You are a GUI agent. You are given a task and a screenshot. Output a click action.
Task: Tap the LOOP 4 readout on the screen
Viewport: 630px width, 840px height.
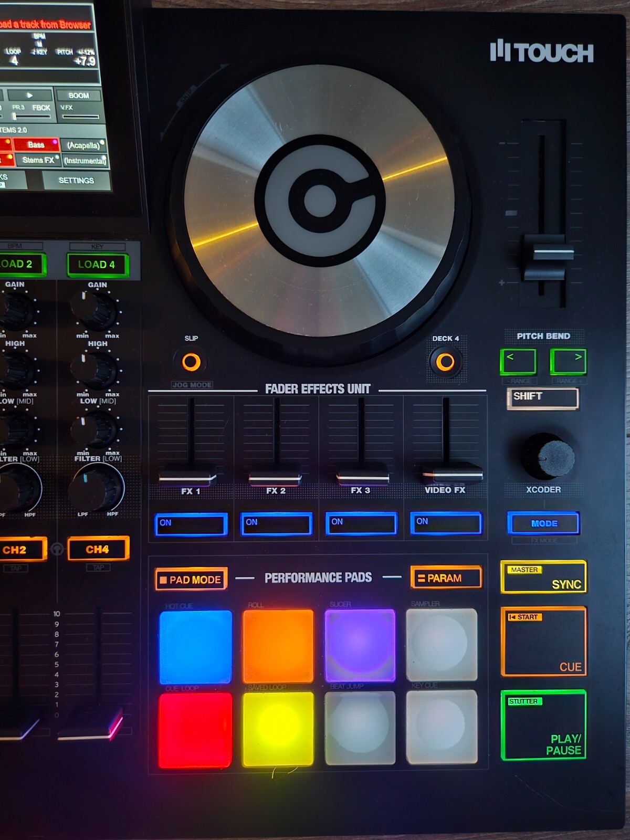click(x=14, y=57)
